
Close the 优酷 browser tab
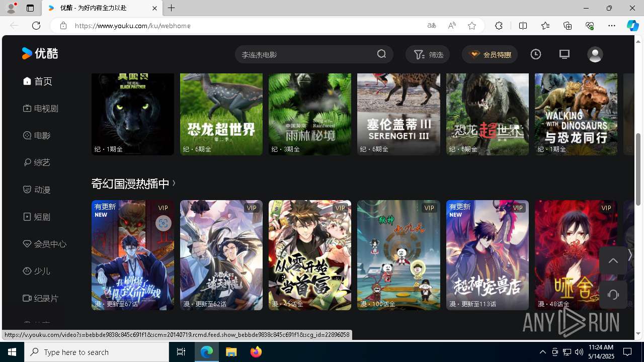click(x=154, y=8)
